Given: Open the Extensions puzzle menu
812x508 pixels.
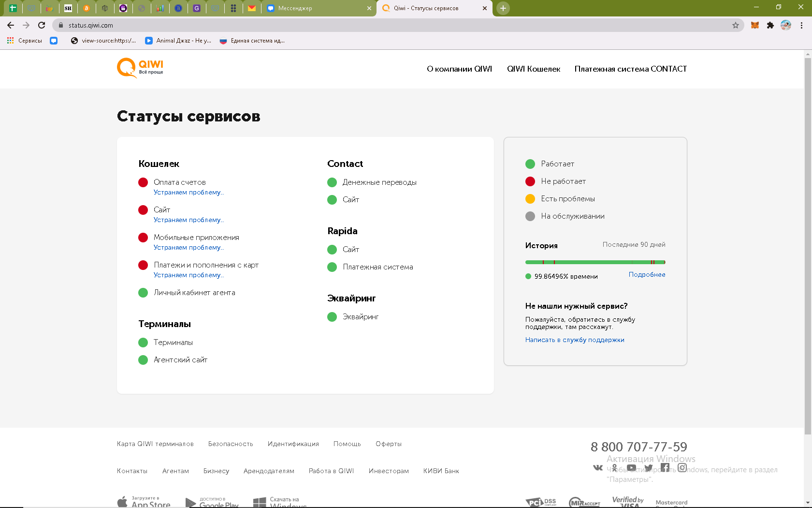Looking at the screenshot, I should click(770, 25).
